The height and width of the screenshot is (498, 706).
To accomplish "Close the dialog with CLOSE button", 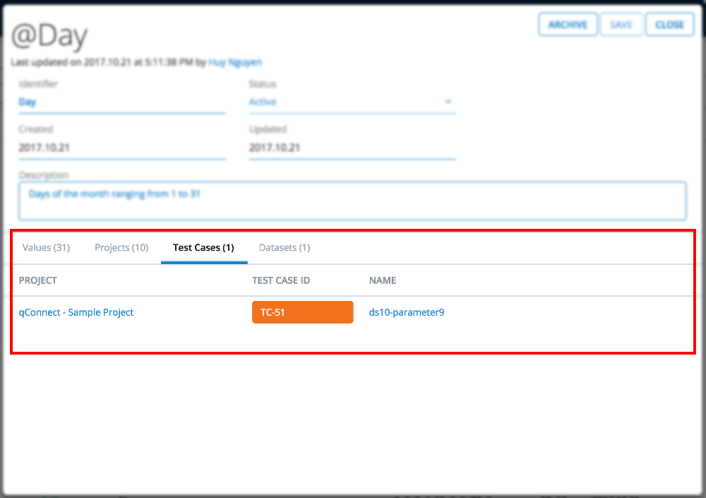I will [x=669, y=24].
